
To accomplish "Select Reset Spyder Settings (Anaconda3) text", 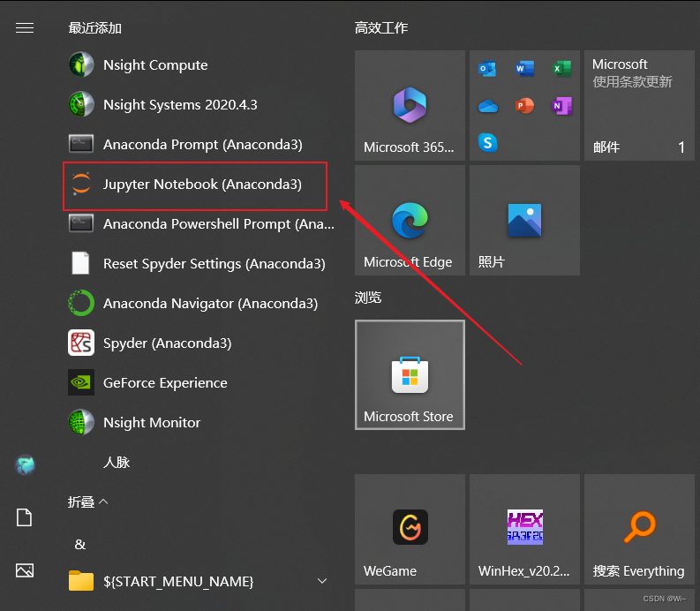I will [x=215, y=263].
